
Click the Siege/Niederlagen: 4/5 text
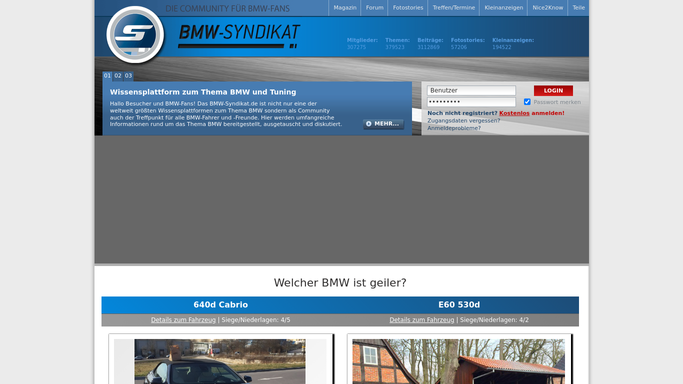[x=256, y=320]
